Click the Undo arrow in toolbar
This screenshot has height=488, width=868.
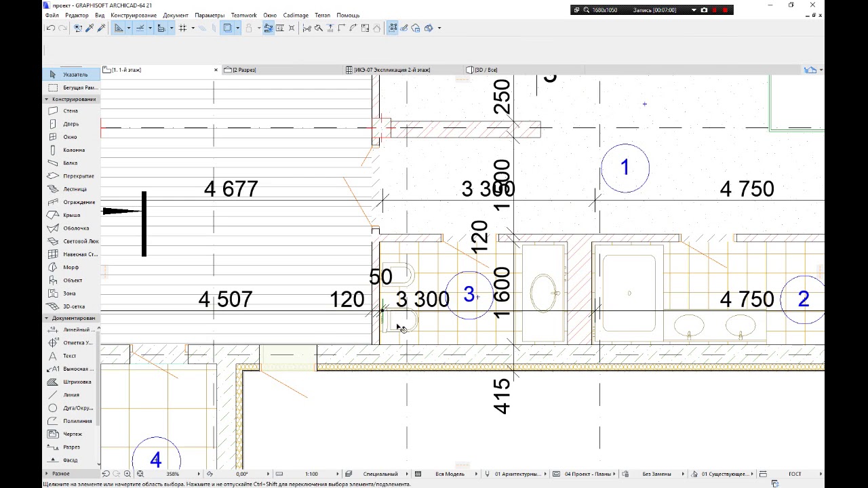point(50,28)
